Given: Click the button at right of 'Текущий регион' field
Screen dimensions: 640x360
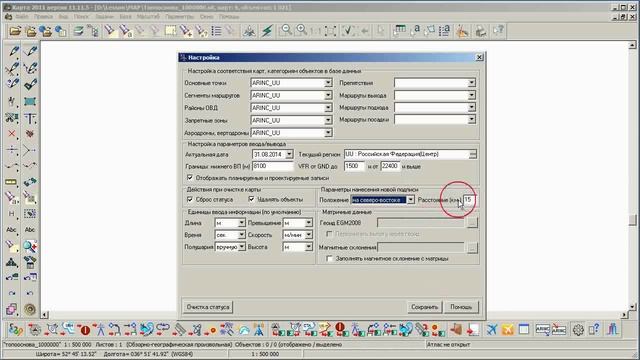Looking at the screenshot, I should click(x=473, y=154).
